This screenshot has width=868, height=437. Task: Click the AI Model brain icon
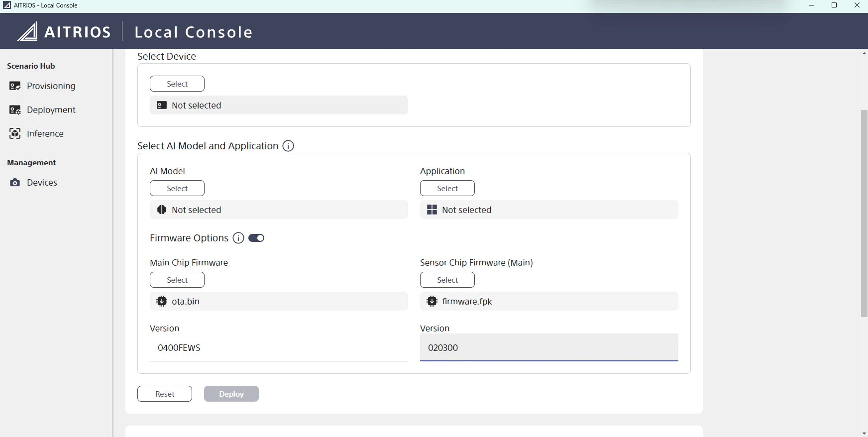[162, 210]
